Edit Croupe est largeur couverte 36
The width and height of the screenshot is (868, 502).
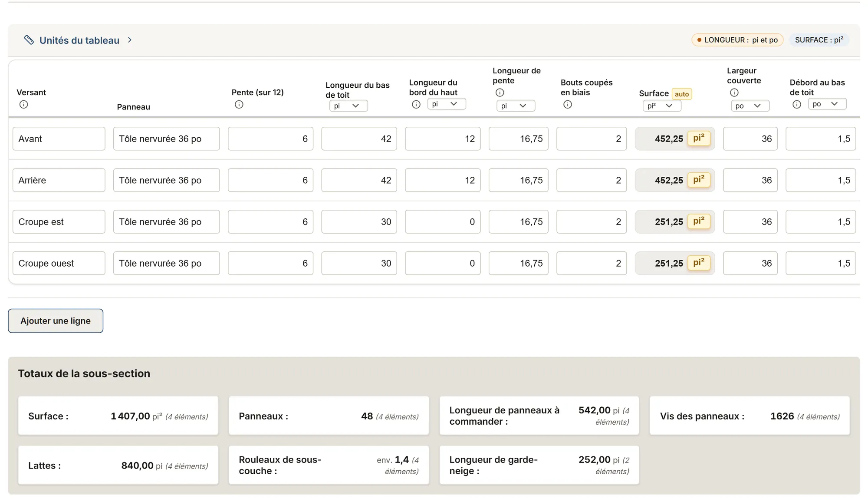[750, 221]
